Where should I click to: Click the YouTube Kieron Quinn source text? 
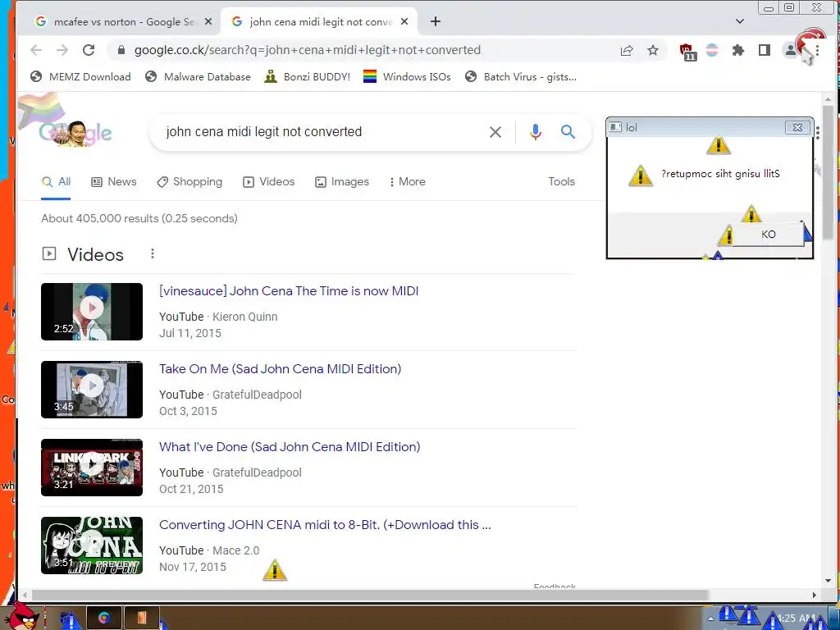(x=218, y=317)
